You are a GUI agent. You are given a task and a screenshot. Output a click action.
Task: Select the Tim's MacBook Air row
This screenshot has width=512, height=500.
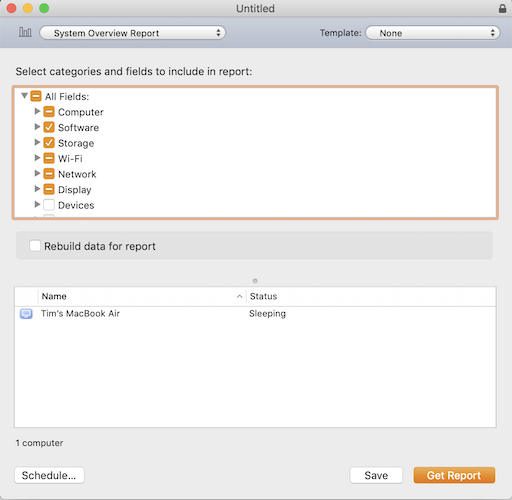255,314
